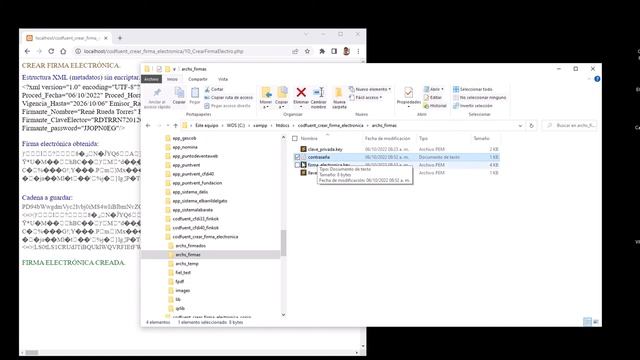Image resolution: width=640 pixels, height=360 pixels.
Task: Select the clave_privada.key file
Action: pos(325,149)
